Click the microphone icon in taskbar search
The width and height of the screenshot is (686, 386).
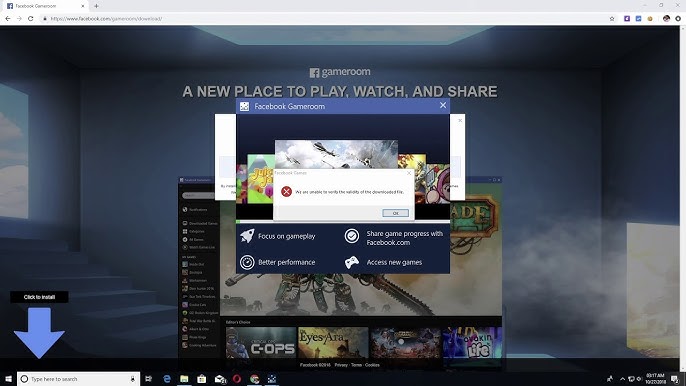(x=133, y=379)
